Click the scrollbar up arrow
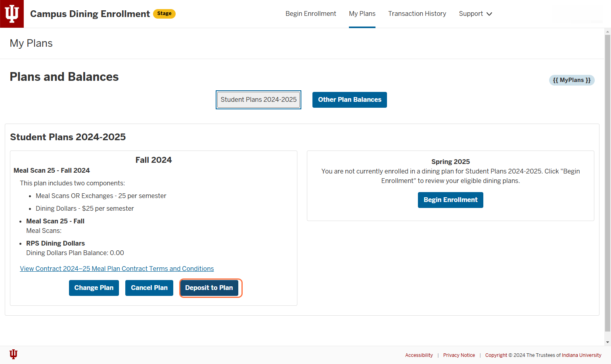Screen dimensions: 611x364 (x=607, y=31)
